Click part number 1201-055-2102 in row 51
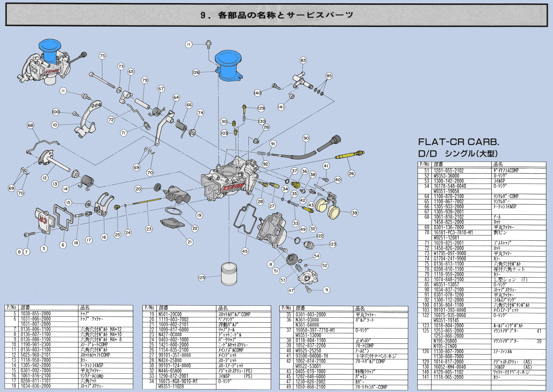This screenshot has height=392, width=553. tap(449, 171)
